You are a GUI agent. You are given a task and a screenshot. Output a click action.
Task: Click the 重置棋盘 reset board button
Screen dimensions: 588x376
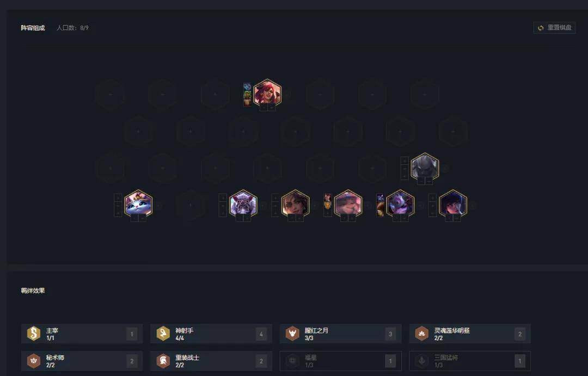pos(554,28)
